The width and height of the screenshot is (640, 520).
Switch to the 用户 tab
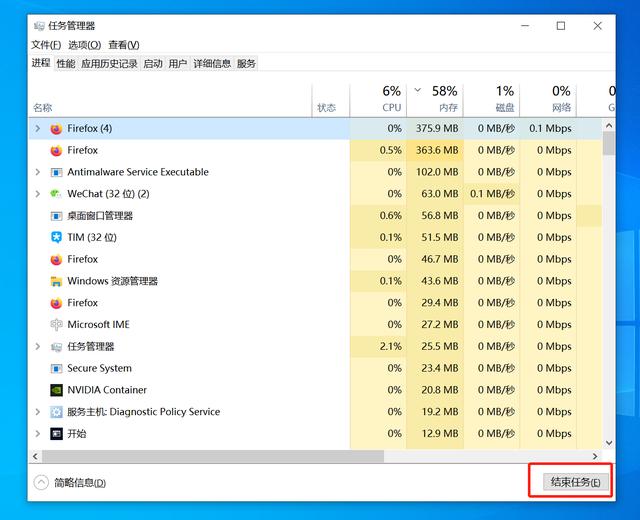click(x=178, y=64)
